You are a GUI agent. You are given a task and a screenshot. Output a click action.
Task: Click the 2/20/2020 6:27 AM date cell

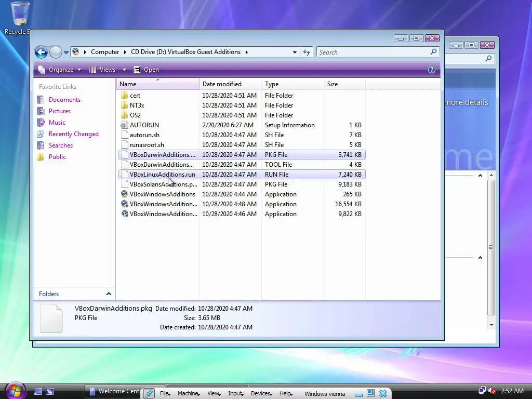pos(228,125)
